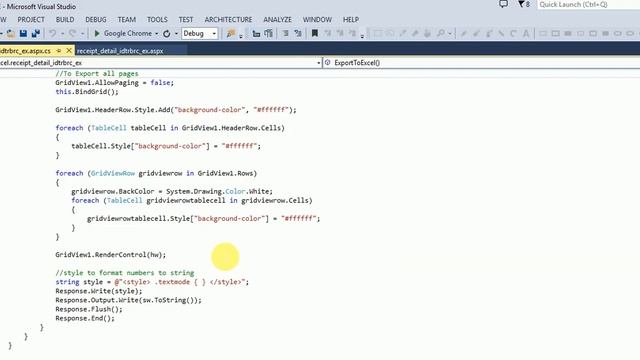The width and height of the screenshot is (640, 360).
Task: Open toolbar overflow options after Find icon
Action: [x=241, y=36]
